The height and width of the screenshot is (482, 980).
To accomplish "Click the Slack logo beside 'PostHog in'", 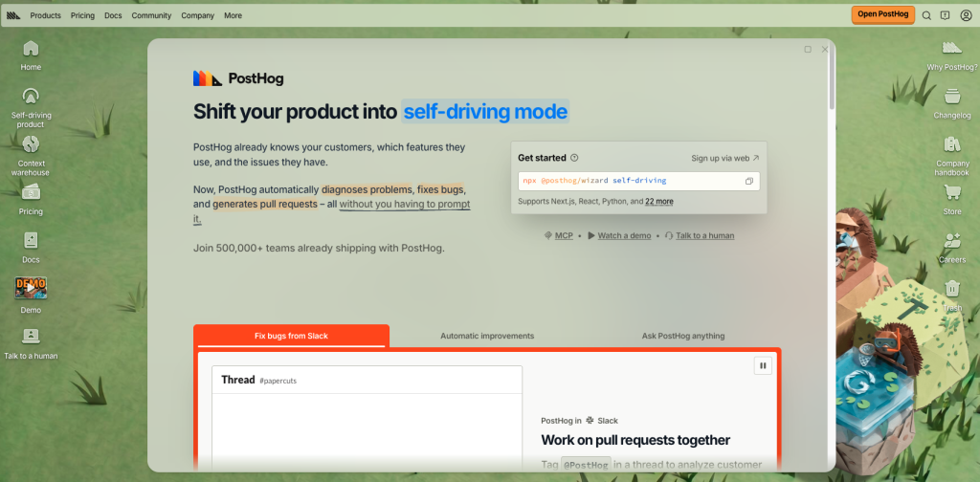I will pos(590,421).
